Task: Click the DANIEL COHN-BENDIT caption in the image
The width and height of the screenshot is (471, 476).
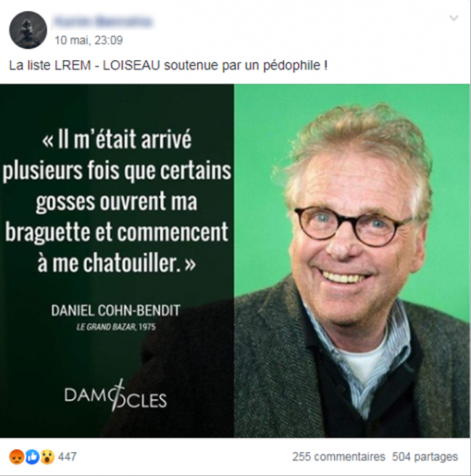Action: click(x=116, y=311)
